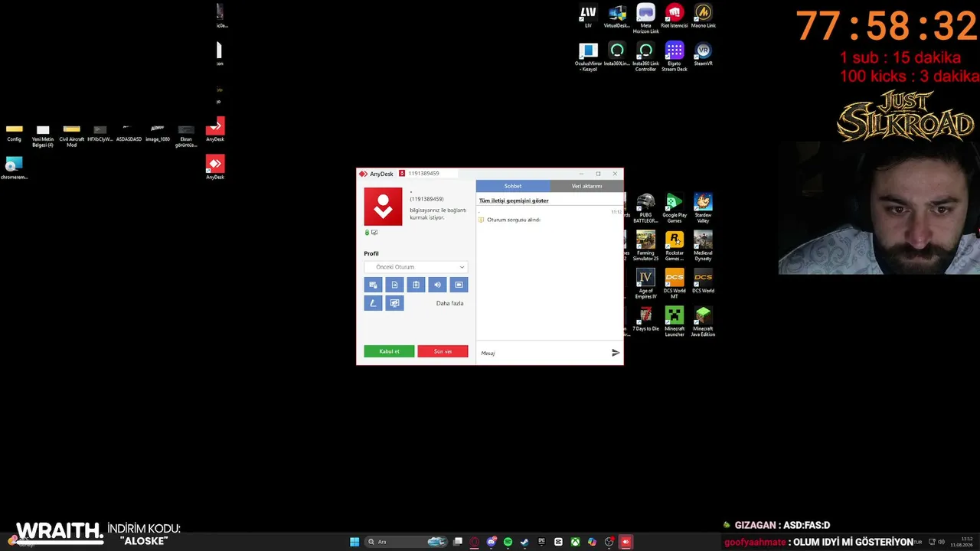Toggle file transfer permission icon
Screen dimensions: 980x551
click(394, 285)
